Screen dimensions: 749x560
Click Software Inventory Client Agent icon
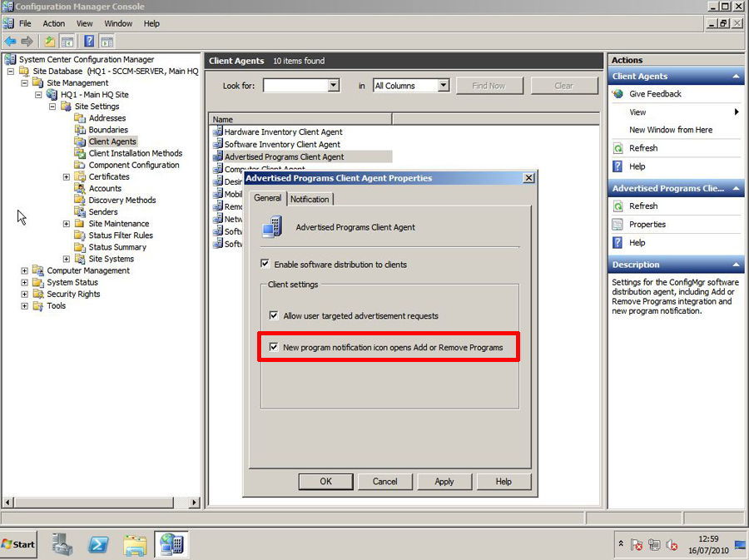click(x=218, y=144)
